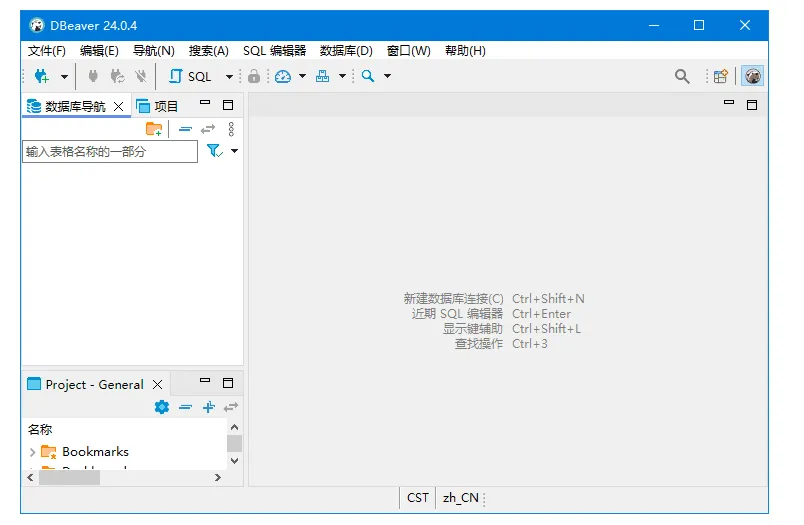The height and width of the screenshot is (525, 804).
Task: Expand the search dropdown arrow
Action: [x=388, y=76]
